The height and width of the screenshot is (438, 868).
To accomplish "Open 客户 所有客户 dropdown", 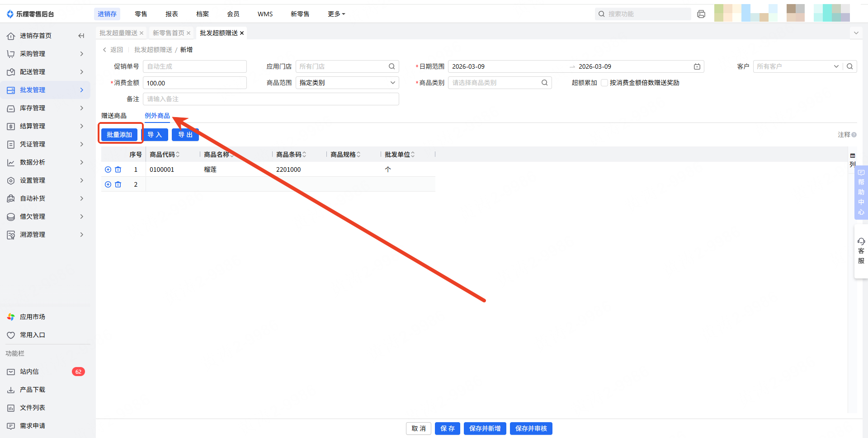I will [797, 66].
